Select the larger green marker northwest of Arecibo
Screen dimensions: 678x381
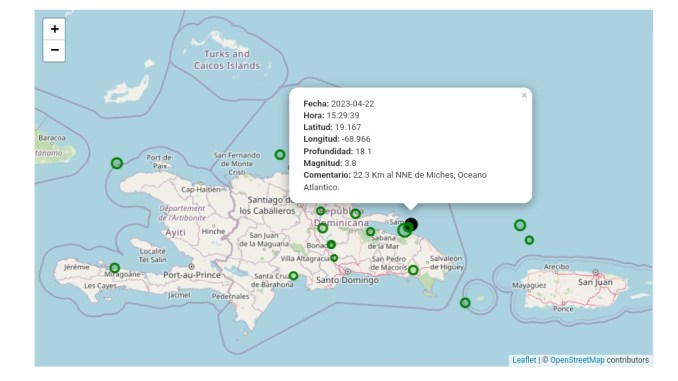[520, 225]
